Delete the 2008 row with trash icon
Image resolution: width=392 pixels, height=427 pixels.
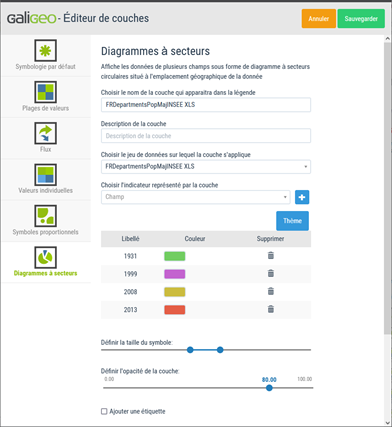(271, 291)
